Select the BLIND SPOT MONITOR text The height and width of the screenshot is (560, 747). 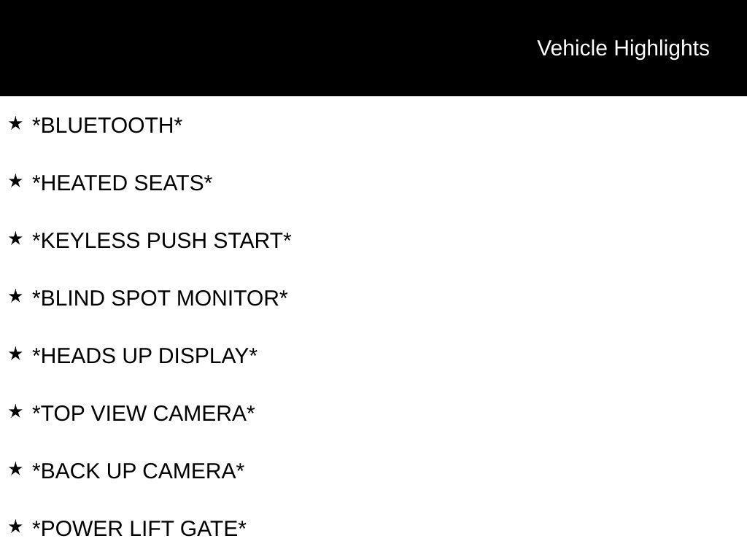[160, 298]
